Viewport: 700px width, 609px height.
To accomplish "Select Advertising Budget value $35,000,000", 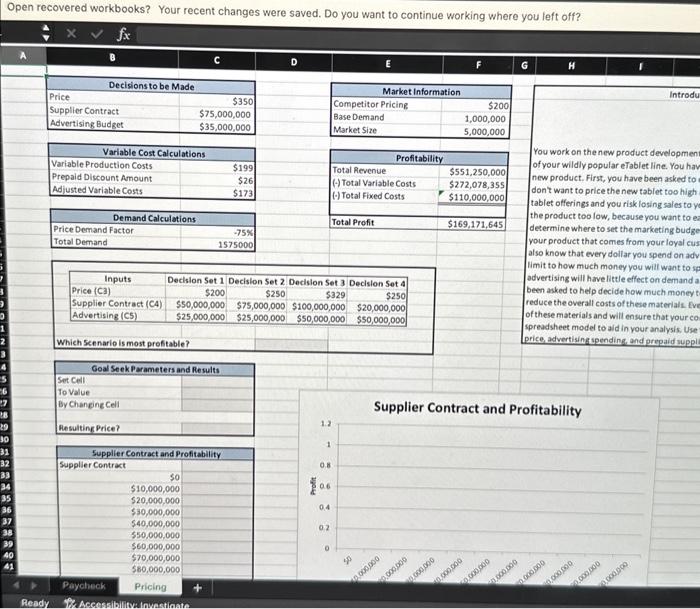I will click(x=217, y=127).
